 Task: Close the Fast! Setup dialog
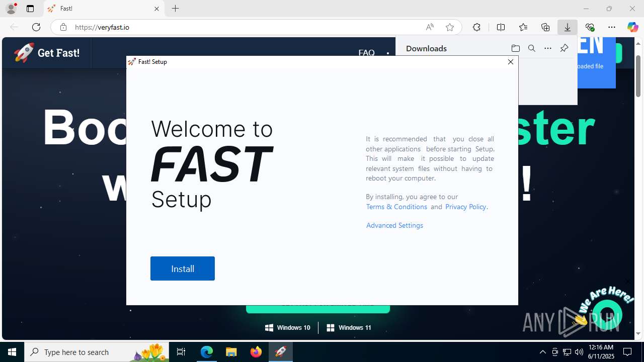[x=511, y=62]
